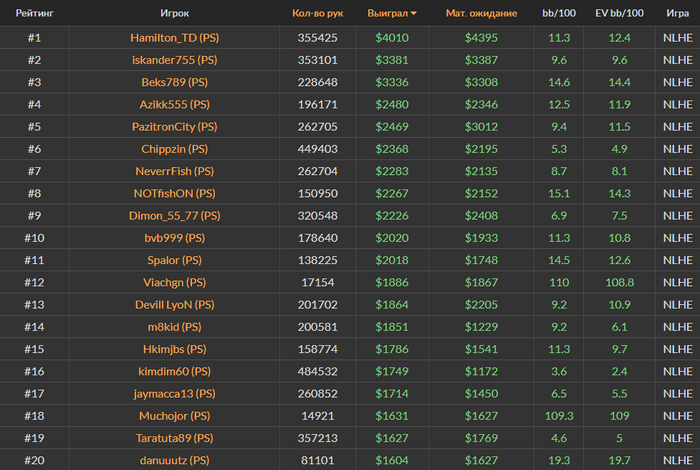This screenshot has width=700, height=470.
Task: Open Hamilton_TD (PS) player profile
Action: pyautogui.click(x=175, y=37)
